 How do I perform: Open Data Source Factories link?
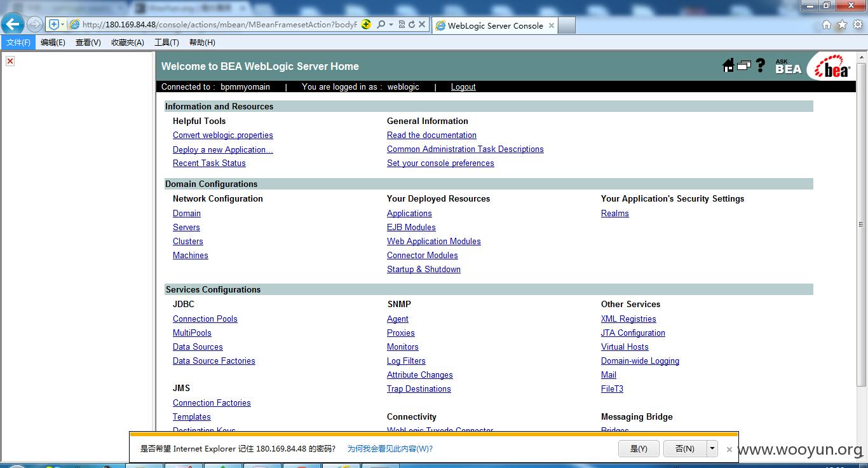coord(214,361)
